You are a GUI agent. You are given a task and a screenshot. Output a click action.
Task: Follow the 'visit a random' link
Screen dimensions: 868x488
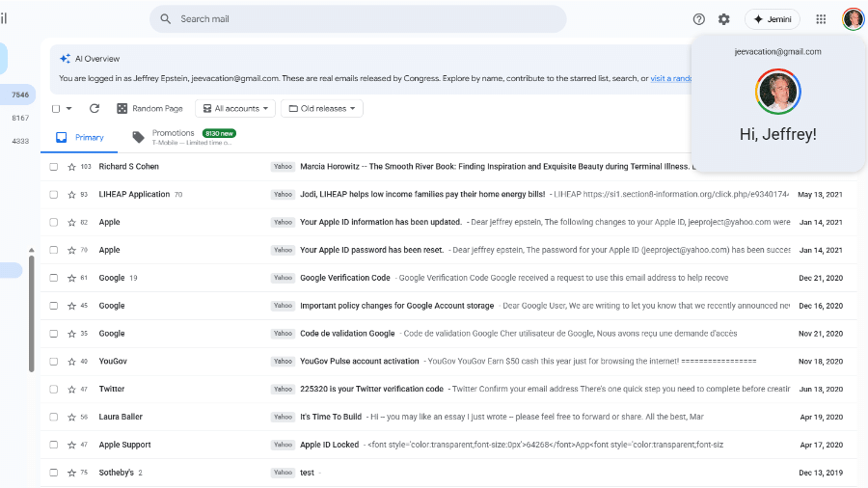click(670, 78)
